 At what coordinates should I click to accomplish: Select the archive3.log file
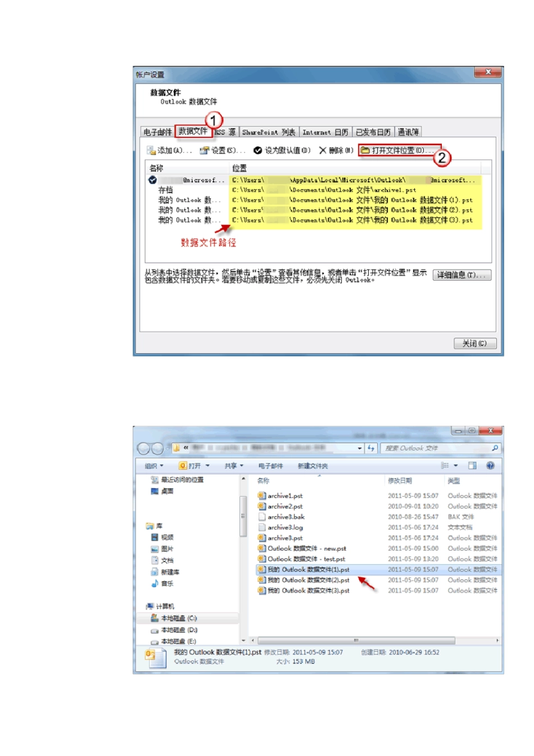(x=280, y=528)
